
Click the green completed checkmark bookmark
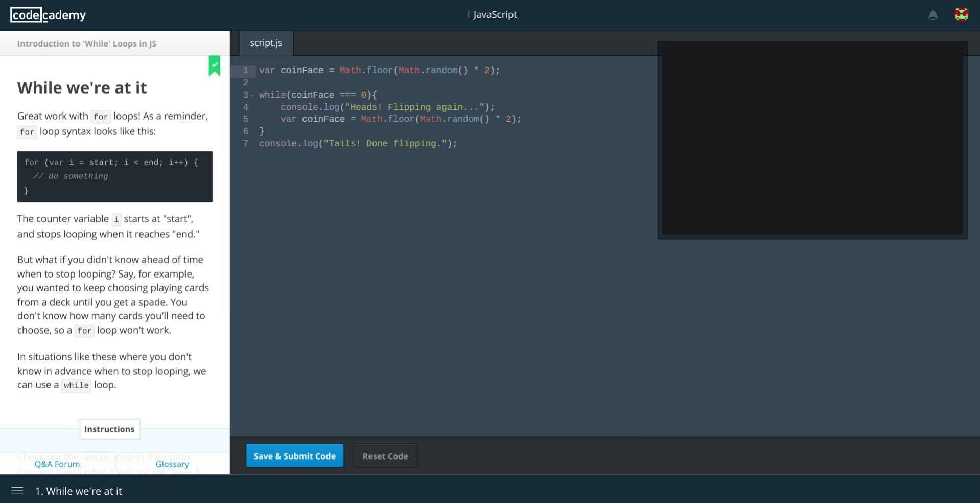point(215,65)
